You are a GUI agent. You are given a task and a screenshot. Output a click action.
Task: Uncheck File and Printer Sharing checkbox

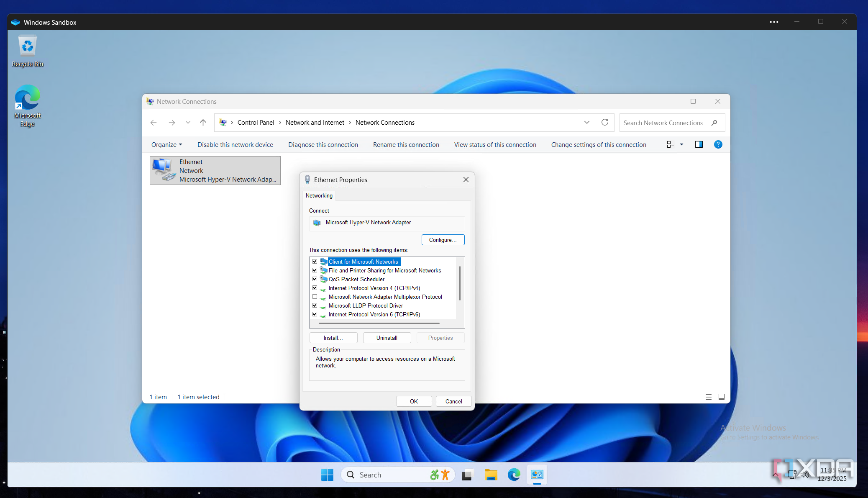coord(315,270)
